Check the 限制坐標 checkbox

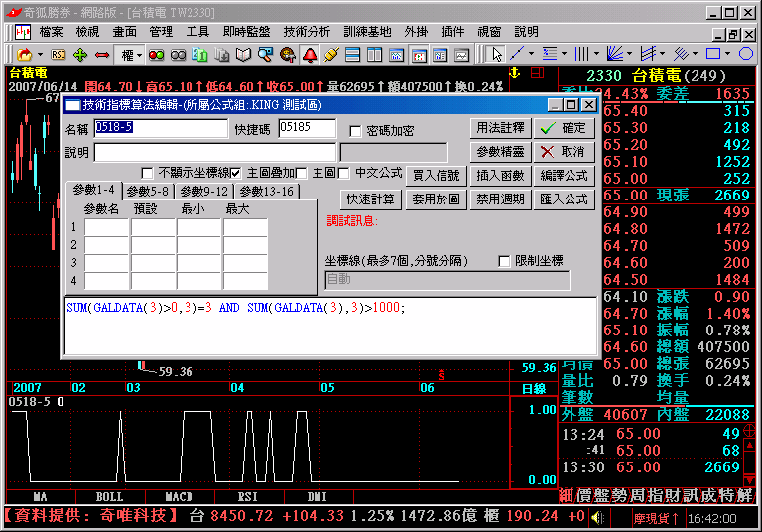(x=504, y=261)
